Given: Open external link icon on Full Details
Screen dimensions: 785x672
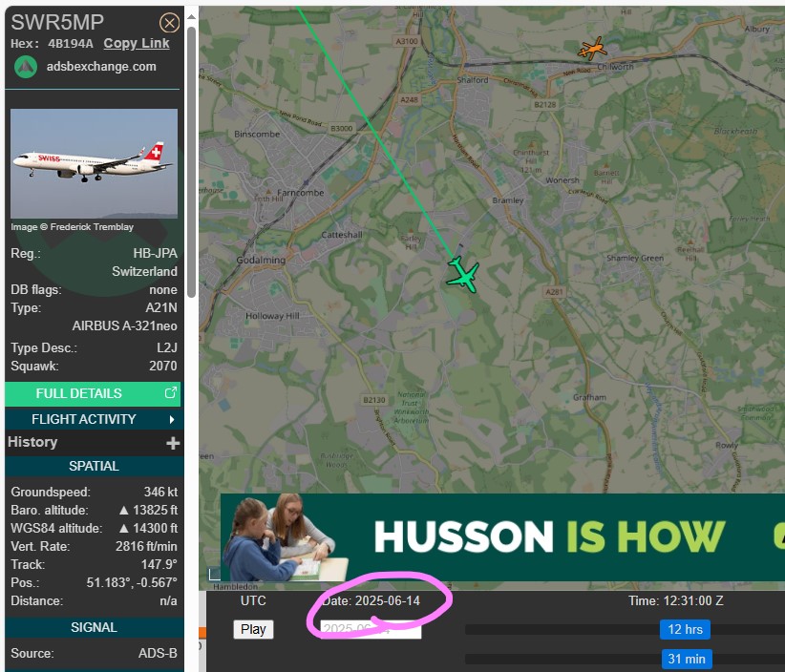Looking at the screenshot, I should coord(171,392).
